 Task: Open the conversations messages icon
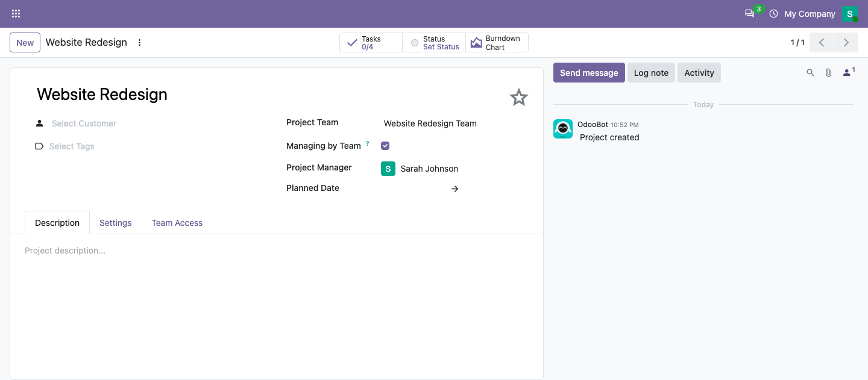point(749,13)
